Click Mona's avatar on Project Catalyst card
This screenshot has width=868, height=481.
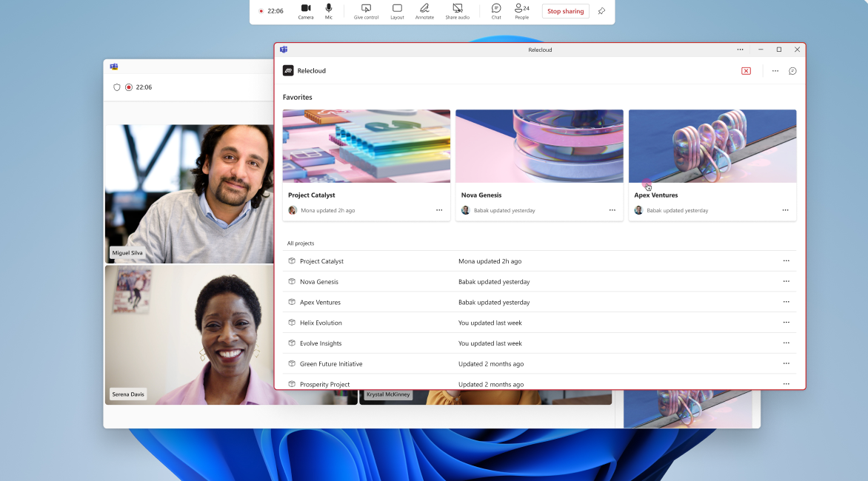pos(293,210)
